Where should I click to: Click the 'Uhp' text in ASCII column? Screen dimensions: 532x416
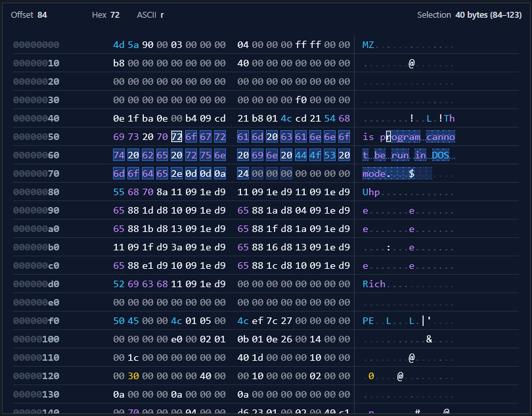click(x=371, y=192)
